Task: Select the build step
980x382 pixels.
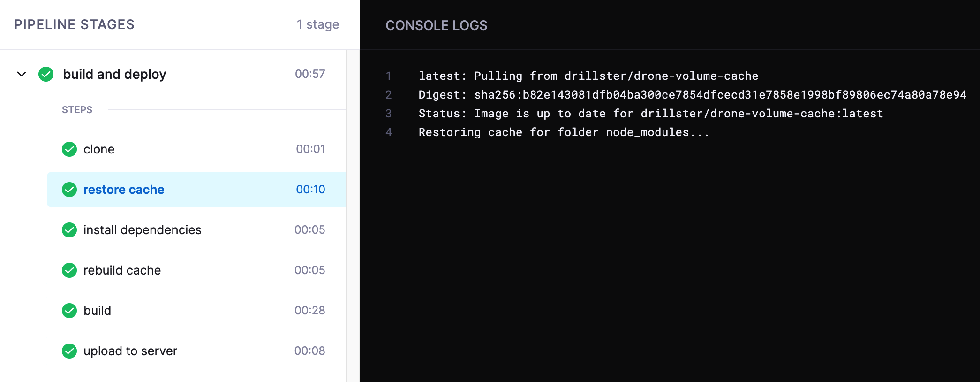Action: click(97, 311)
